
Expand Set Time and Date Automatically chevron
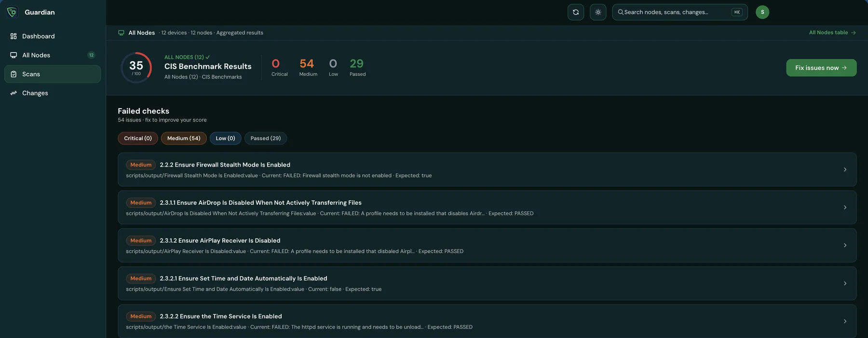(x=845, y=283)
